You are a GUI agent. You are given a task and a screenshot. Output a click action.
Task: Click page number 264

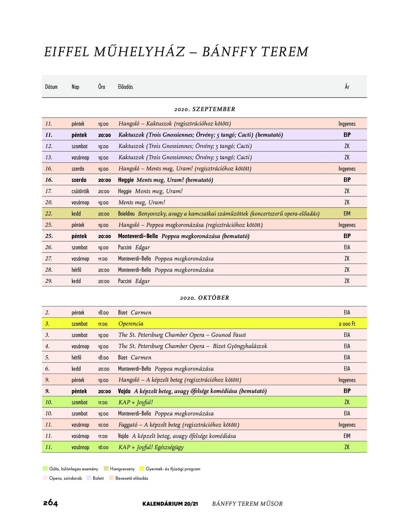click(x=51, y=503)
